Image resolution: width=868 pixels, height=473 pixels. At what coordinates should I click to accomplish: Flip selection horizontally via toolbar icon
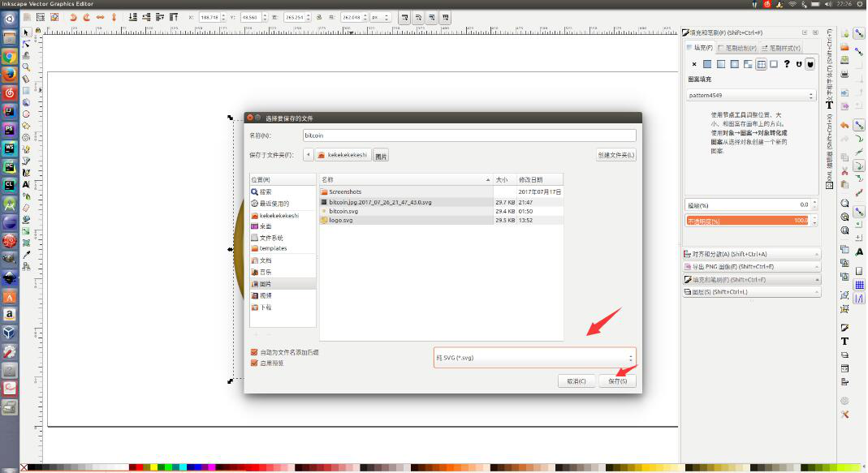pyautogui.click(x=101, y=16)
